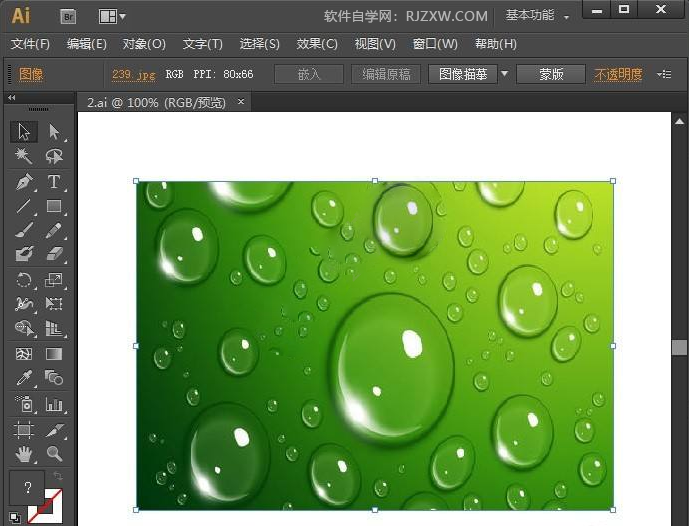The width and height of the screenshot is (689, 526).
Task: Activate the Zoom magnifier tool
Action: coord(54,453)
